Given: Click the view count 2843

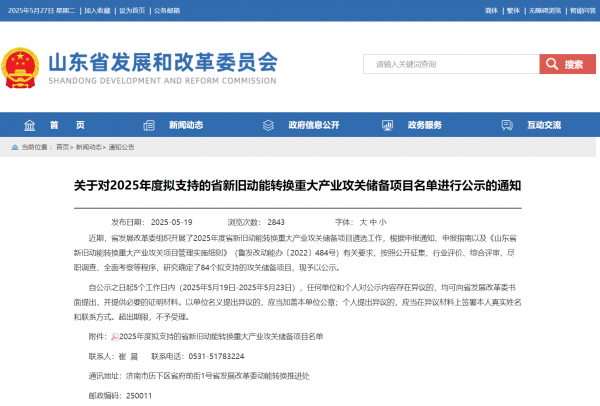Looking at the screenshot, I should coord(276,222).
